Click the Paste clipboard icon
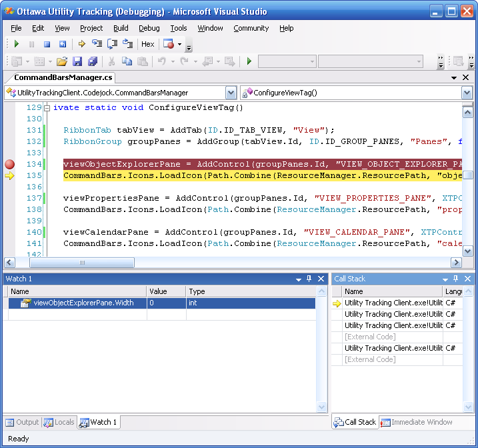The width and height of the screenshot is (478, 448). point(143,61)
